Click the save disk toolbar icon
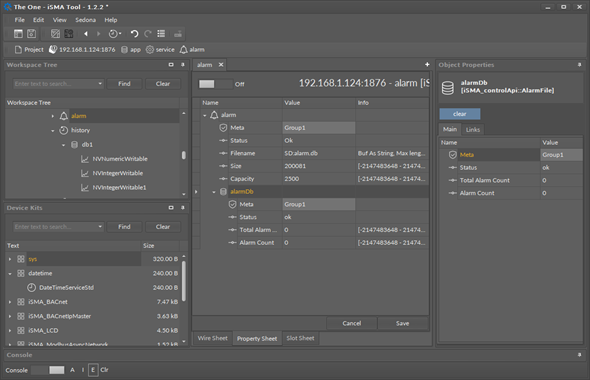The image size is (590, 380). click(x=32, y=34)
